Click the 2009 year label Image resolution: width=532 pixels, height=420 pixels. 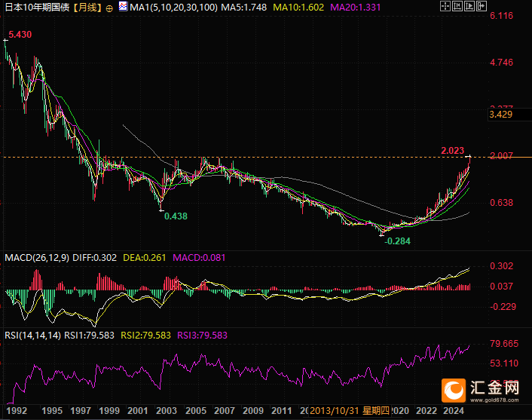coord(253,411)
